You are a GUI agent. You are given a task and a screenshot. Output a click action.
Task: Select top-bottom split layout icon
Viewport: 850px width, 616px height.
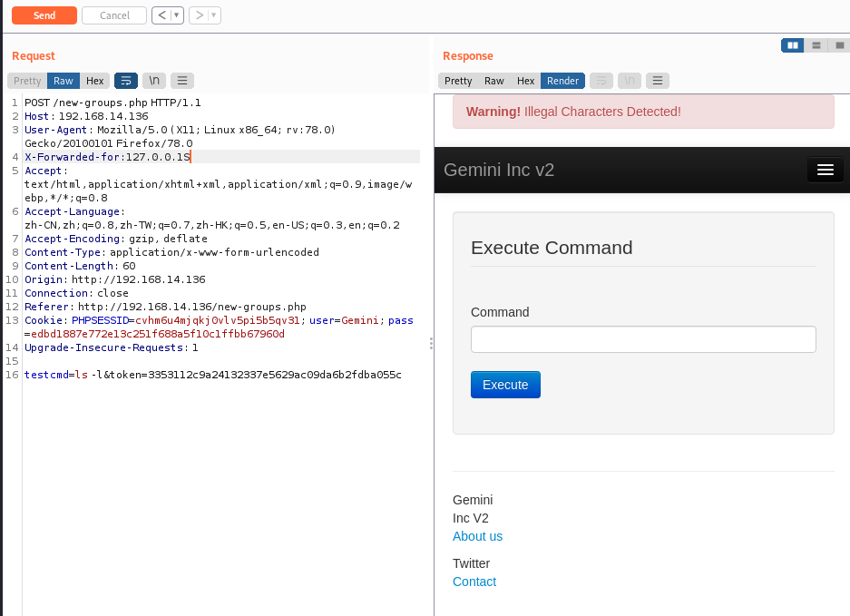[816, 44]
